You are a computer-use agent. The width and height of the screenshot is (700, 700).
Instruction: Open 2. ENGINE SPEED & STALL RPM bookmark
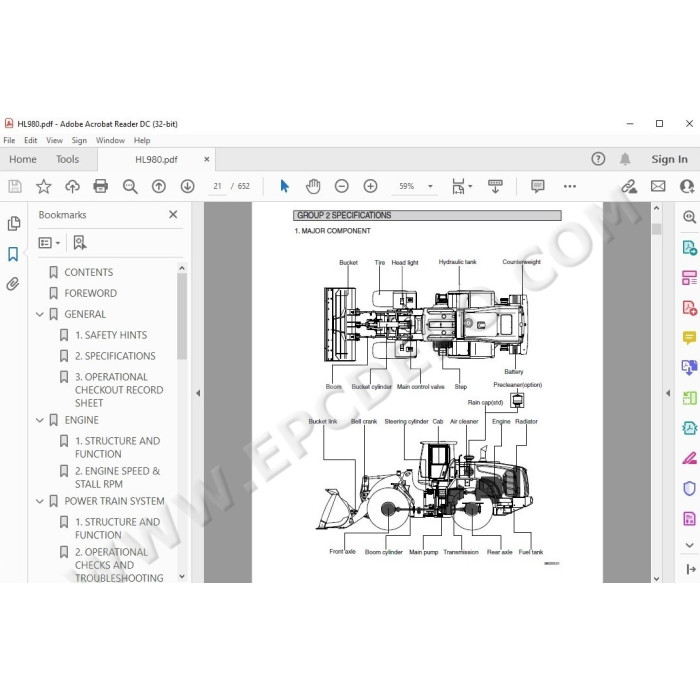pyautogui.click(x=117, y=477)
